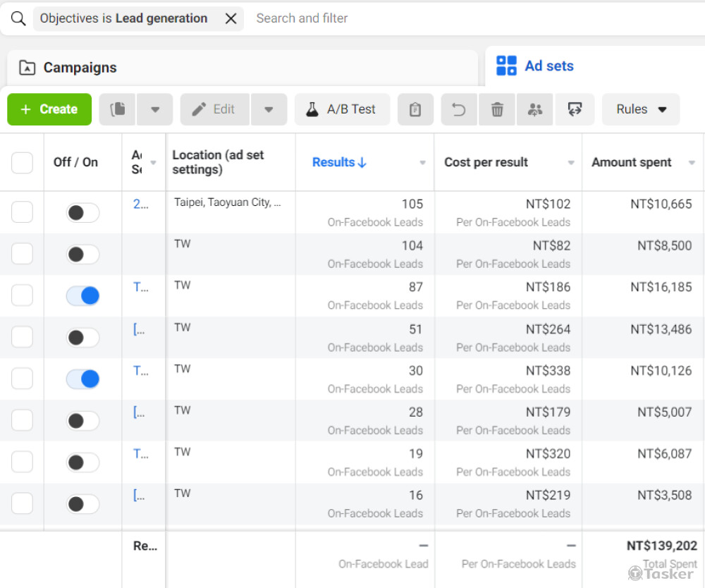
Task: Turn off the ad set with 87 leads
Action: click(x=82, y=296)
